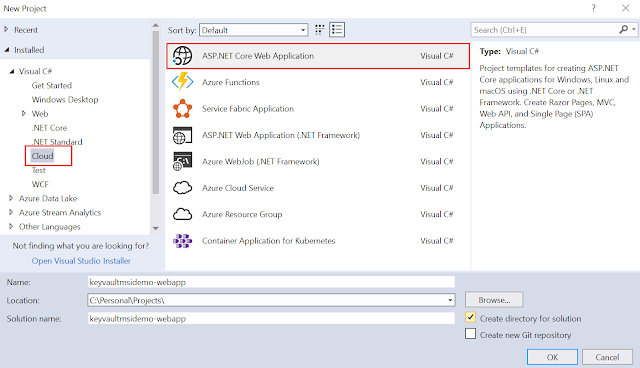Collapse the Visual C# tree node
Viewport: 640px width, 368px height.
[11, 71]
